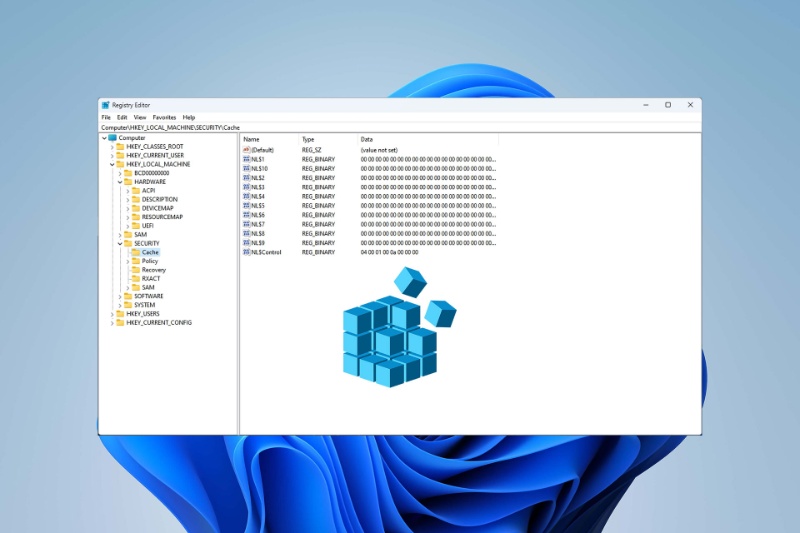Screen dimensions: 800x533
Task: Select the RXACT key in tree
Action: click(x=151, y=279)
